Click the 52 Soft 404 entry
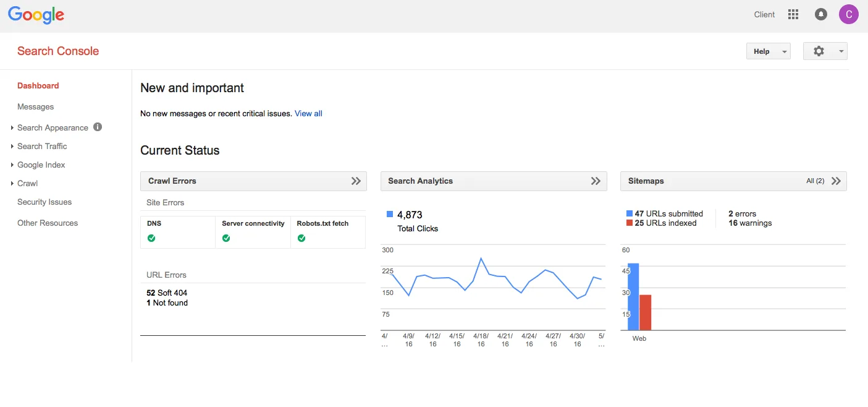The height and width of the screenshot is (407, 868). click(167, 293)
